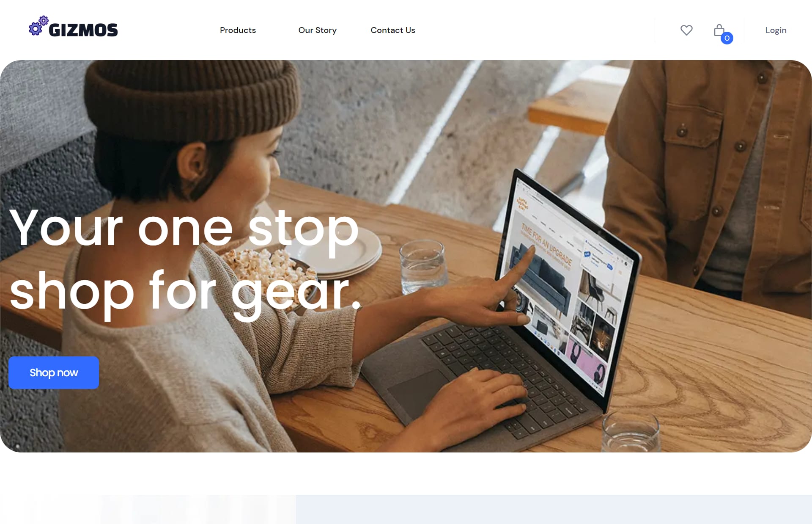Open the wishlist heart icon
The width and height of the screenshot is (812, 524).
[686, 30]
